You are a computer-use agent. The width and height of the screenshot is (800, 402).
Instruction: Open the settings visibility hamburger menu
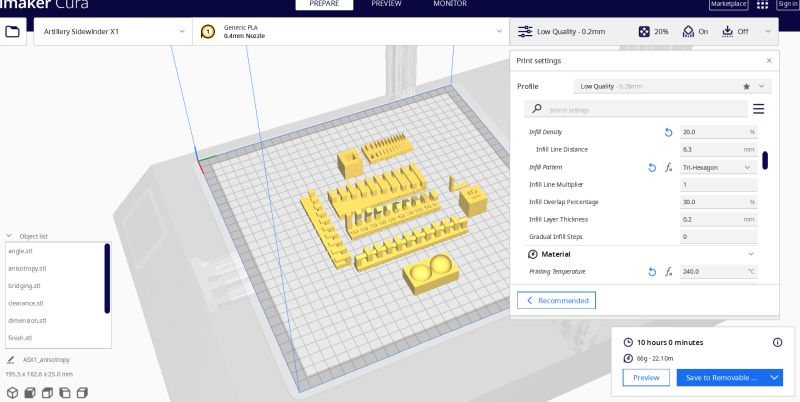pos(759,109)
